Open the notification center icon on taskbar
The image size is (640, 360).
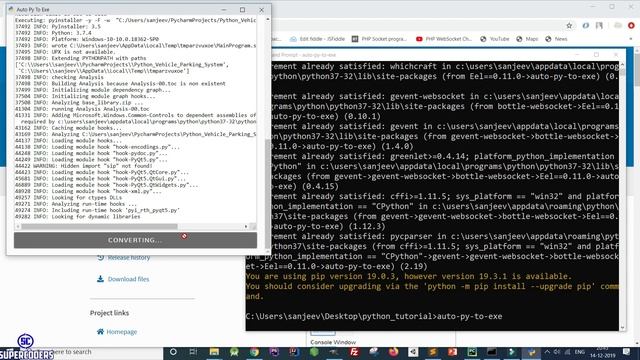pyautogui.click(x=627, y=352)
